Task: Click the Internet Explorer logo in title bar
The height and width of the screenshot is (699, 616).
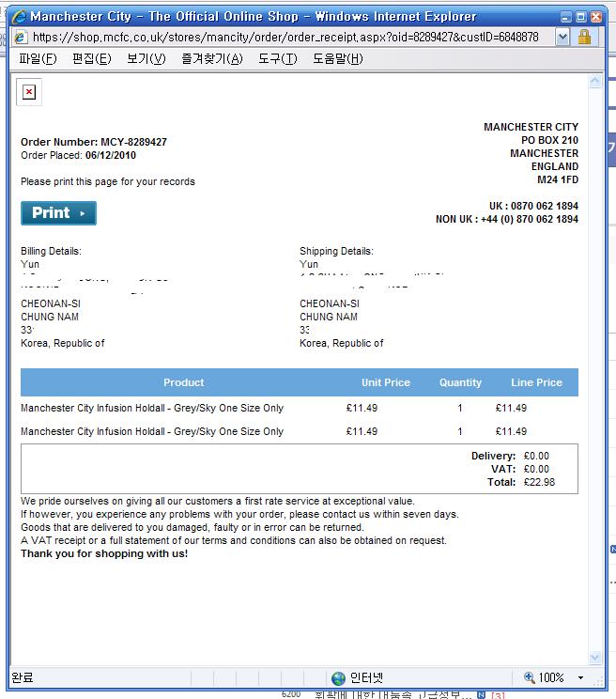Action: pos(20,17)
